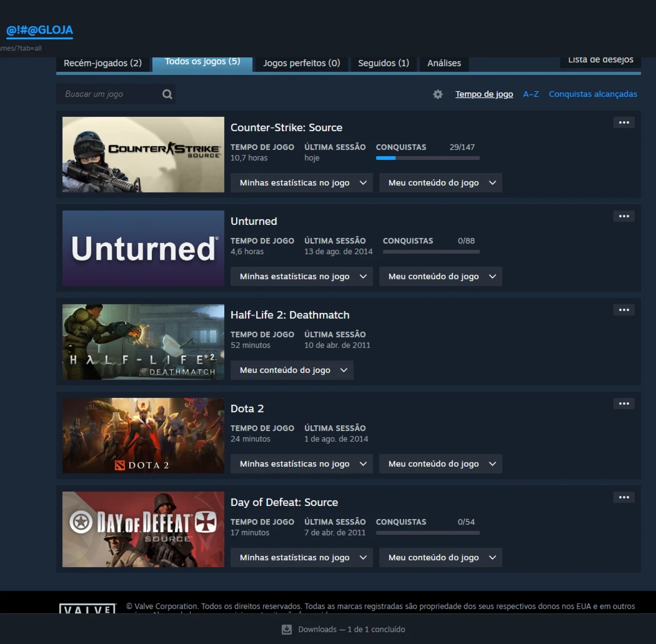Expand Minhas estatísticas no jogo for Dota 2
Screen dimensions: 656x644
302,464
